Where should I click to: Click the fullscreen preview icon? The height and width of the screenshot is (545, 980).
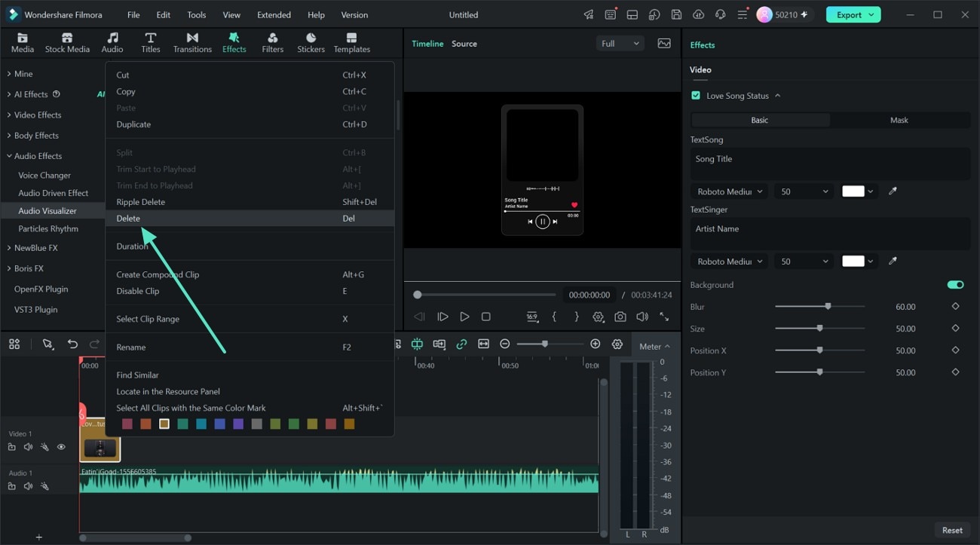click(x=664, y=317)
